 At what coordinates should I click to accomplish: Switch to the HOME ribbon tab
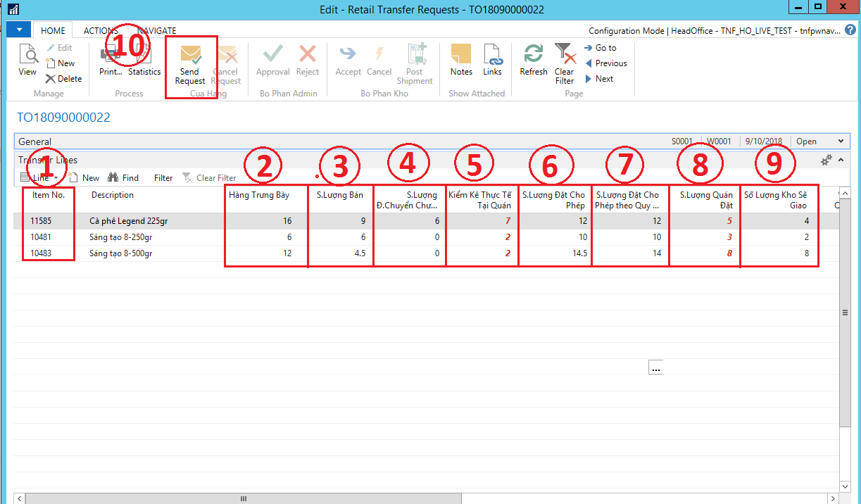(x=53, y=31)
